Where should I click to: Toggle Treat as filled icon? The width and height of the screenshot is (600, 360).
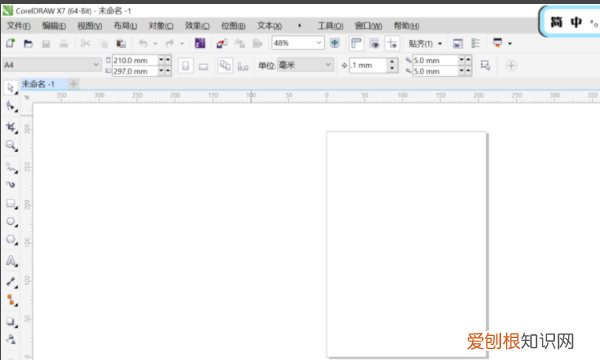[x=485, y=65]
